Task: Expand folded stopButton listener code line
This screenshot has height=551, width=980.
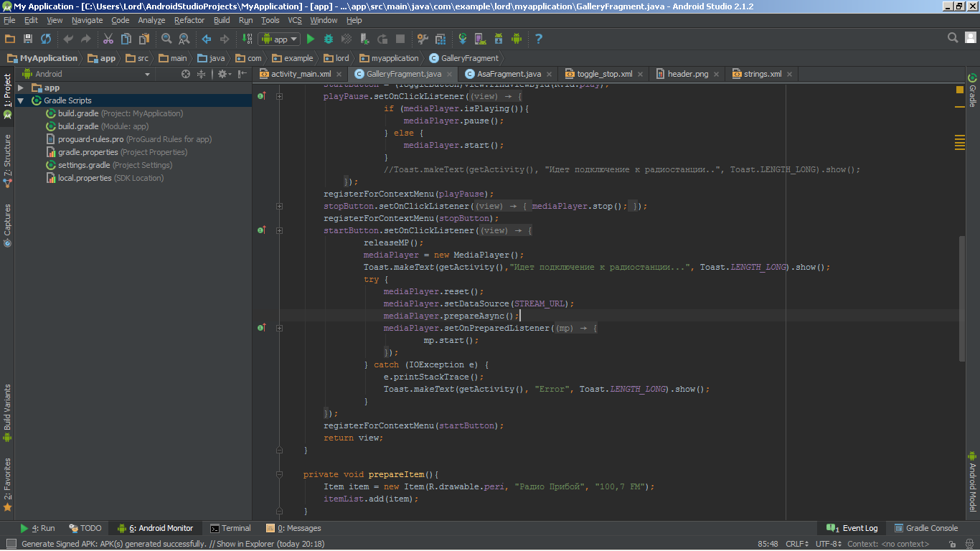Action: [280, 206]
